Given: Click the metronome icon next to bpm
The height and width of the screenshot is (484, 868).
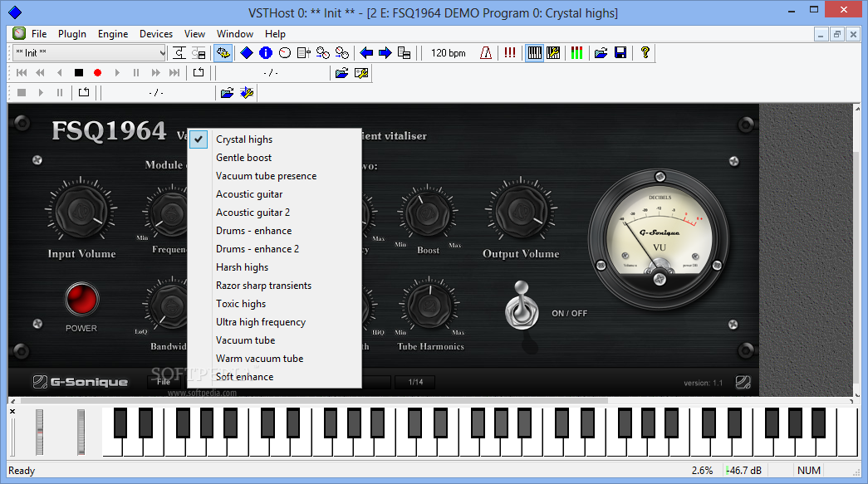Looking at the screenshot, I should pos(485,53).
